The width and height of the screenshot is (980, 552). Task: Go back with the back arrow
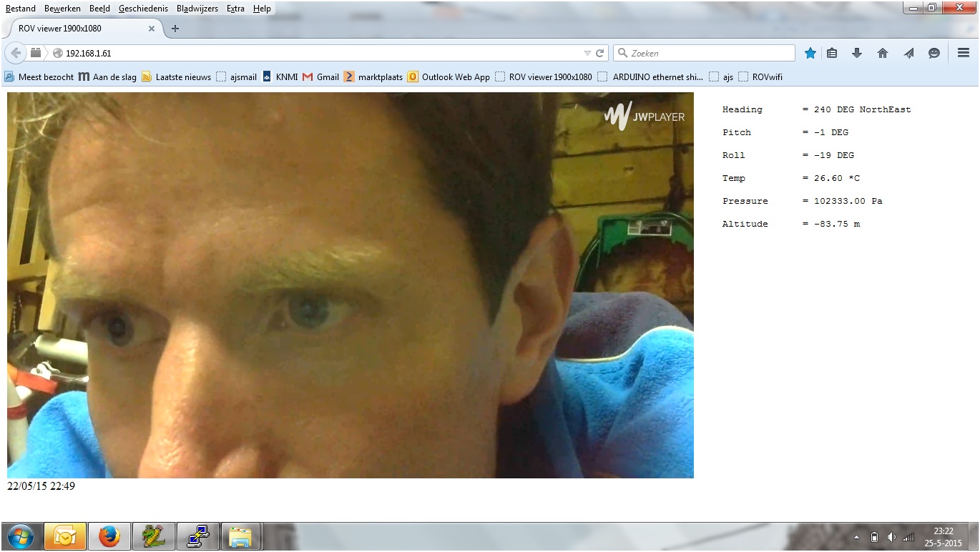click(x=16, y=53)
